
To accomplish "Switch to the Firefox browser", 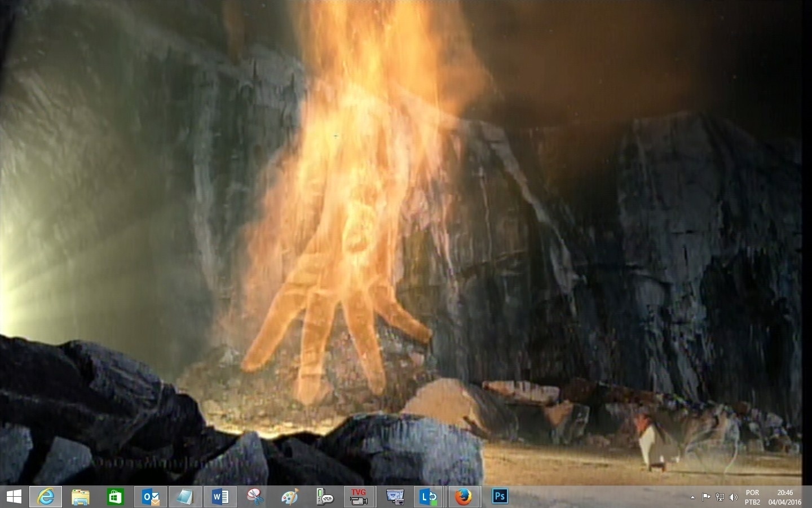I will 464,497.
